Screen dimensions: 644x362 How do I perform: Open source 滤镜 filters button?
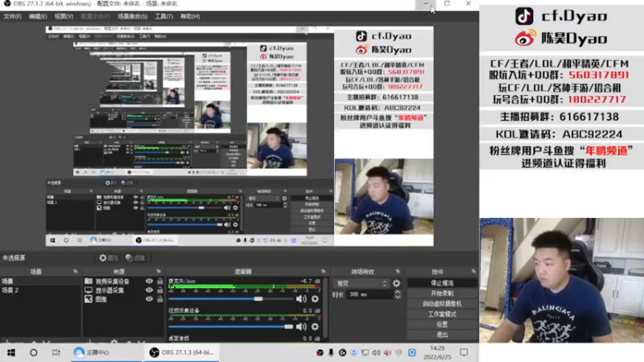pos(135,257)
